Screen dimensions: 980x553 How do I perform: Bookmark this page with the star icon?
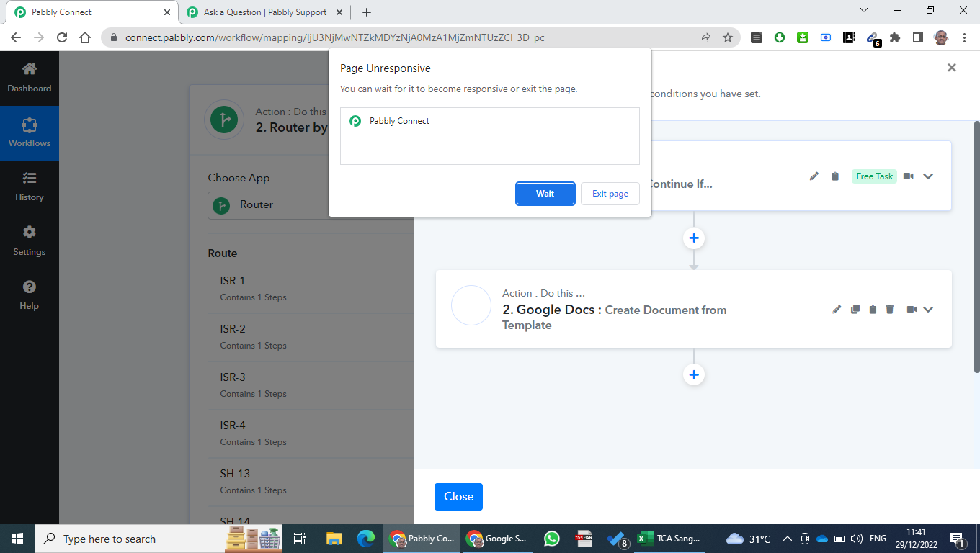point(728,37)
